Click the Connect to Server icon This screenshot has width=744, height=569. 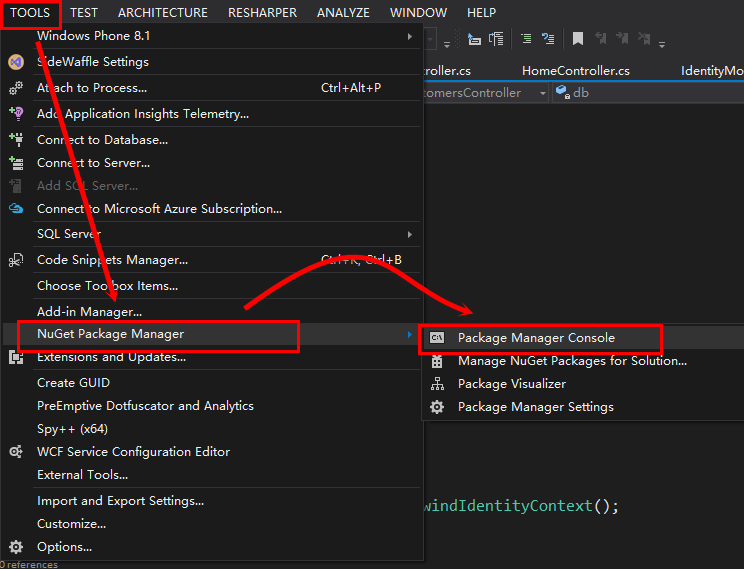(16, 163)
